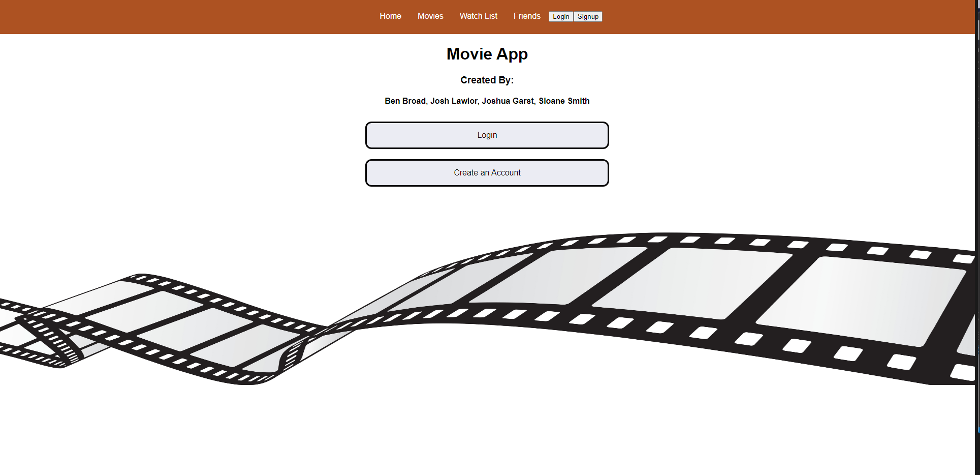980x475 pixels.
Task: Visit the Friends page
Action: [527, 16]
